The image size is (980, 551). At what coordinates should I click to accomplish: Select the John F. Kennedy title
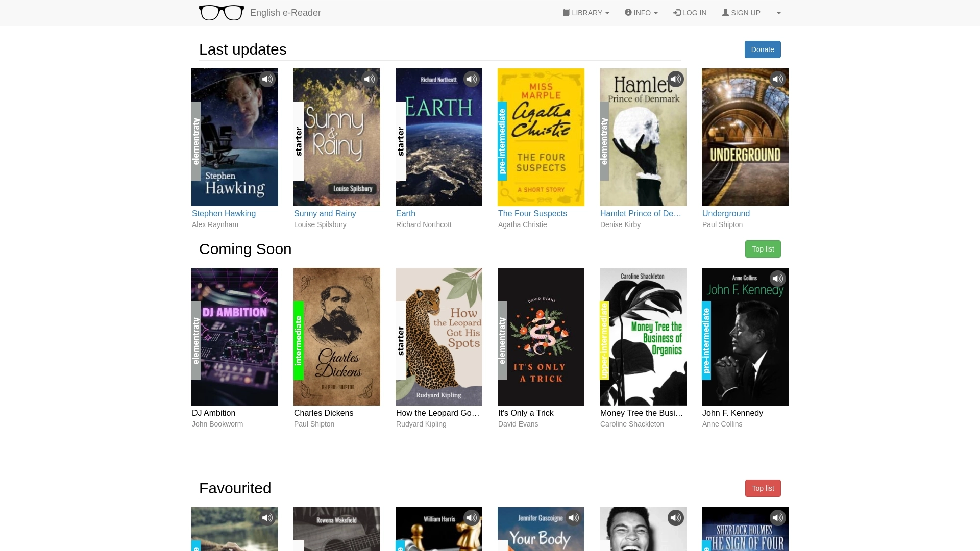(732, 413)
